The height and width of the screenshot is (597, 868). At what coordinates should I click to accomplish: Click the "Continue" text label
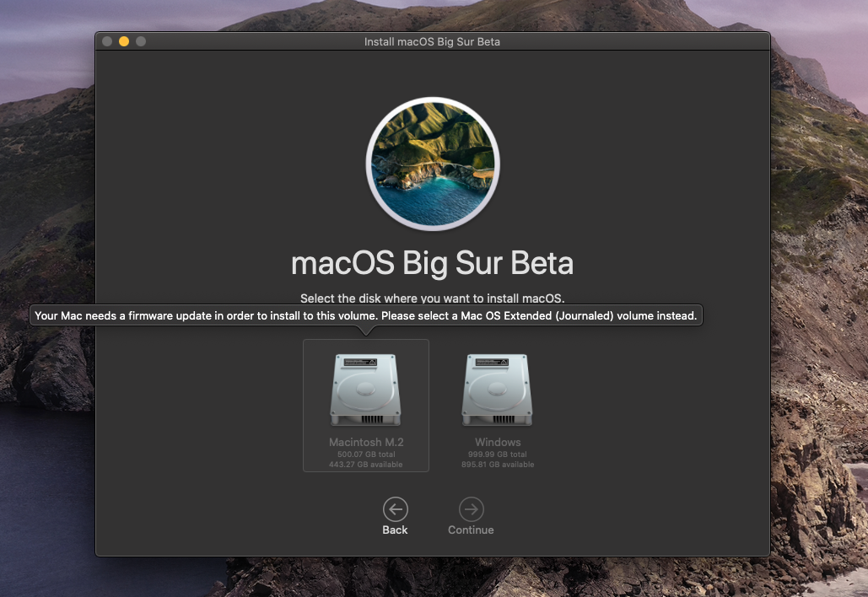pyautogui.click(x=471, y=530)
